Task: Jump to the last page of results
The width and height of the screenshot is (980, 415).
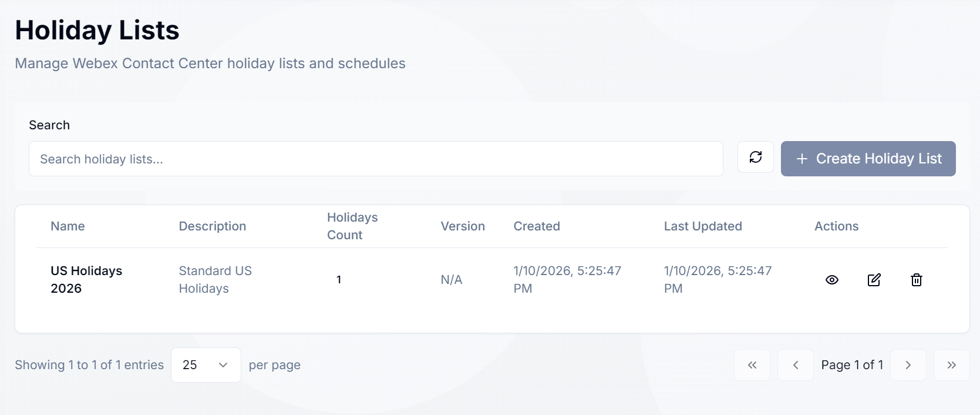Action: point(951,365)
